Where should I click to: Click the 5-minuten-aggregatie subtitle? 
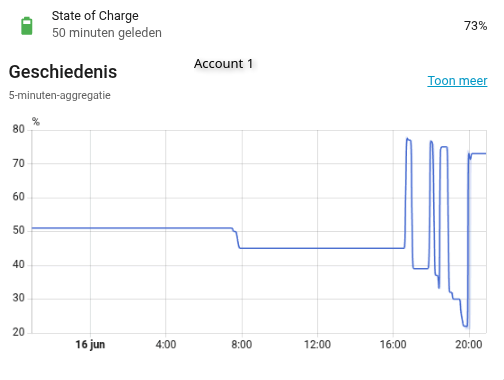pyautogui.click(x=60, y=95)
